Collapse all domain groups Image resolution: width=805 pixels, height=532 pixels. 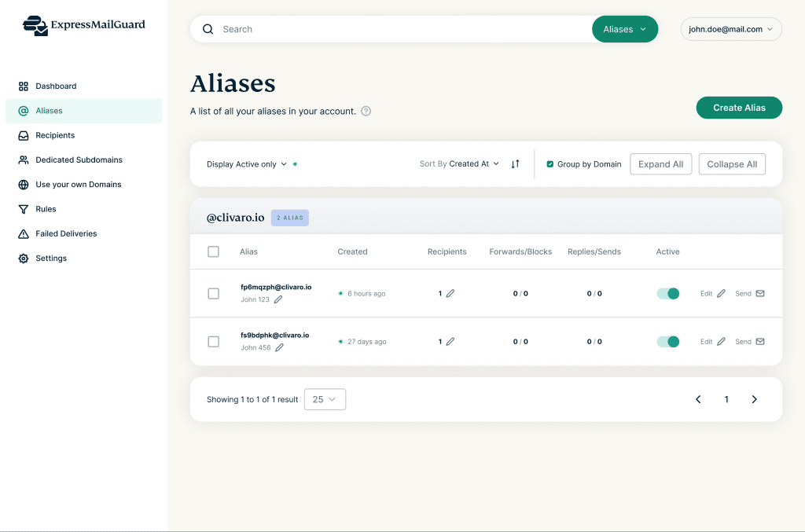coord(731,163)
